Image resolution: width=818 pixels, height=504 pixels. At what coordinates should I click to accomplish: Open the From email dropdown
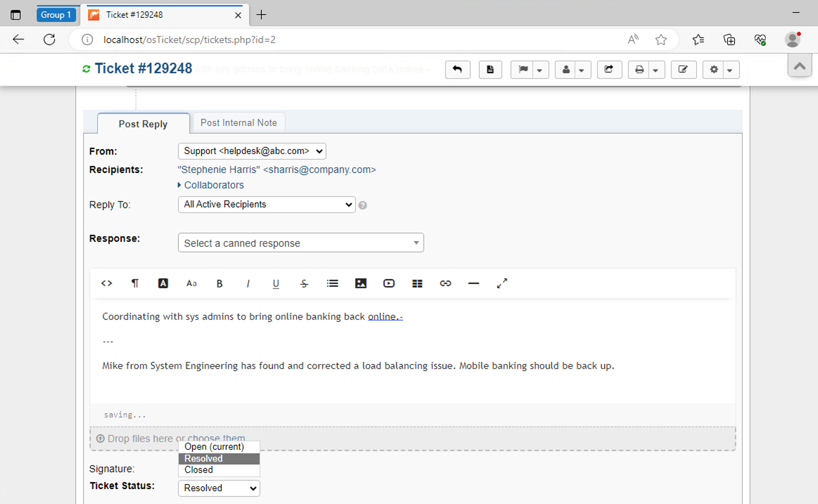(252, 151)
